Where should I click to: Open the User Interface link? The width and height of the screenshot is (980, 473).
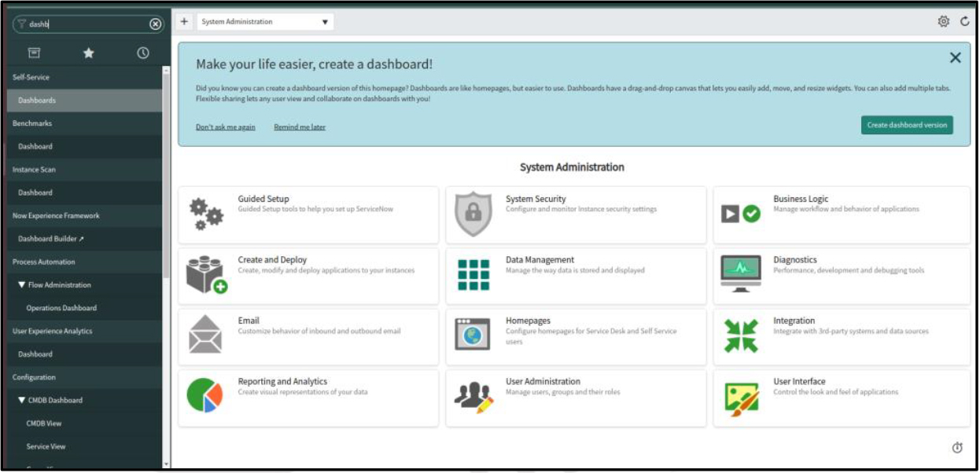pyautogui.click(x=799, y=381)
